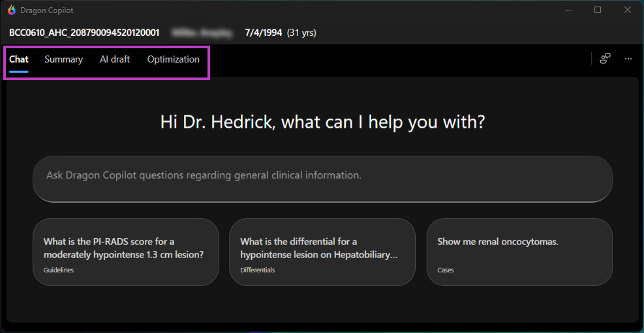
Task: Click the birth date 7/4/1994
Action: tap(264, 33)
